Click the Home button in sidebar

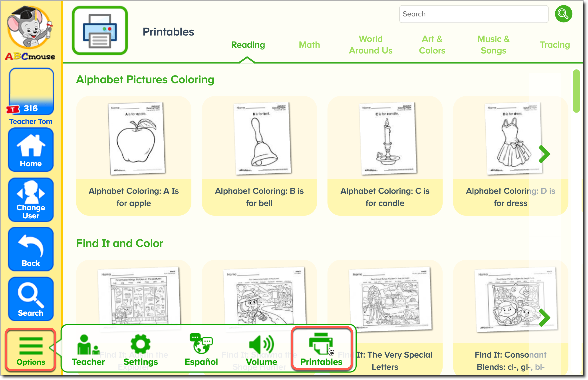click(x=31, y=150)
